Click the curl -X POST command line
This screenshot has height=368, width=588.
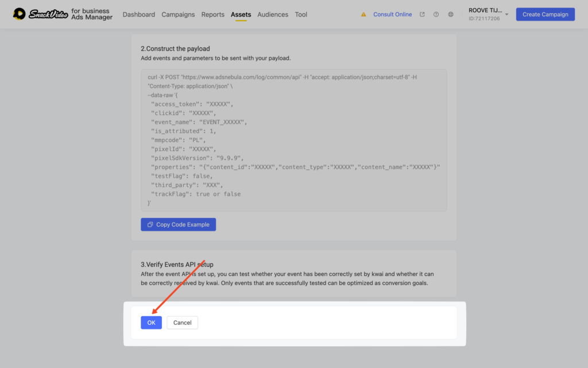pos(282,77)
